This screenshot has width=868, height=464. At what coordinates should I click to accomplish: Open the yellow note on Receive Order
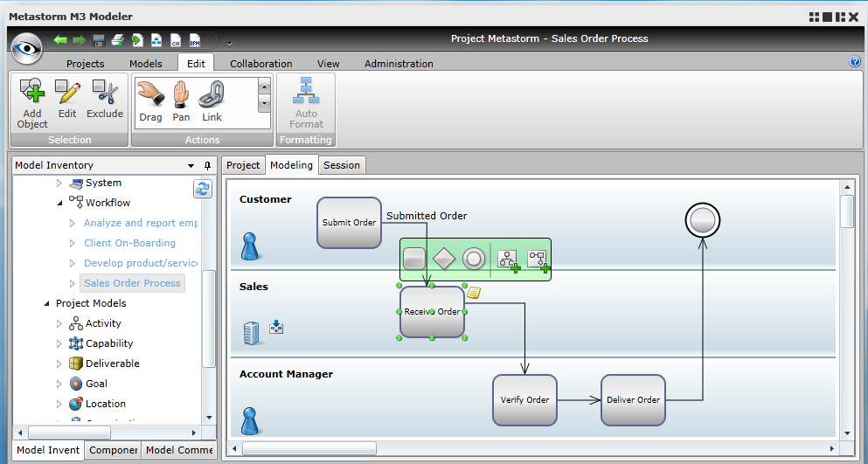(x=473, y=293)
